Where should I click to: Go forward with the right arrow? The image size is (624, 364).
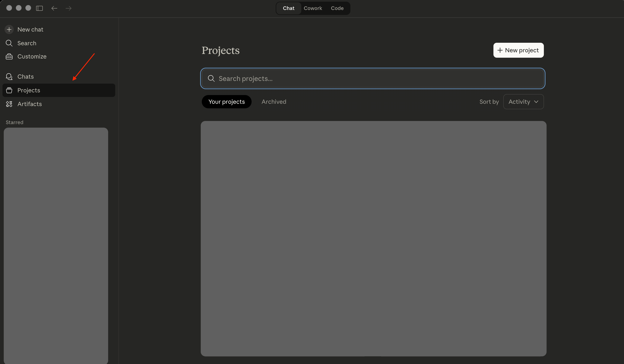(69, 8)
